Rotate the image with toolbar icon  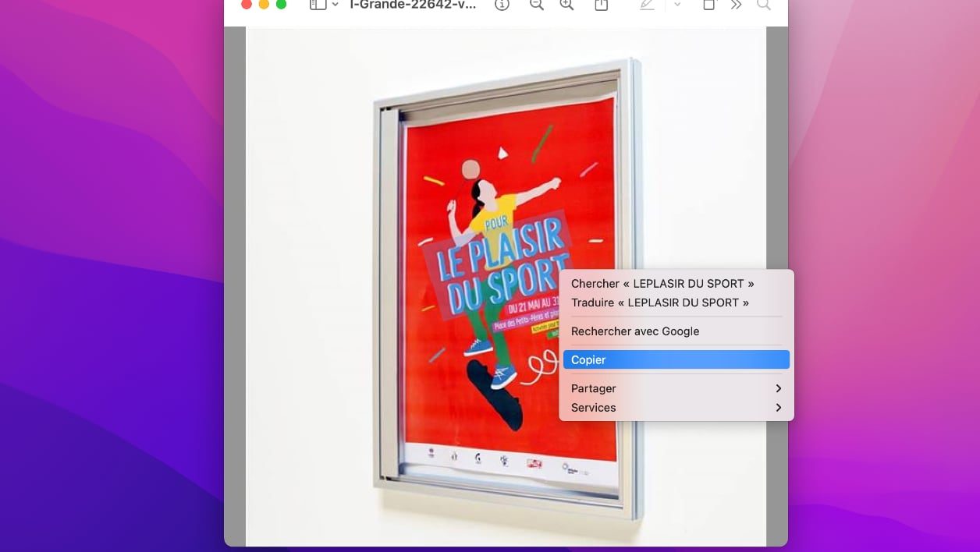(708, 5)
